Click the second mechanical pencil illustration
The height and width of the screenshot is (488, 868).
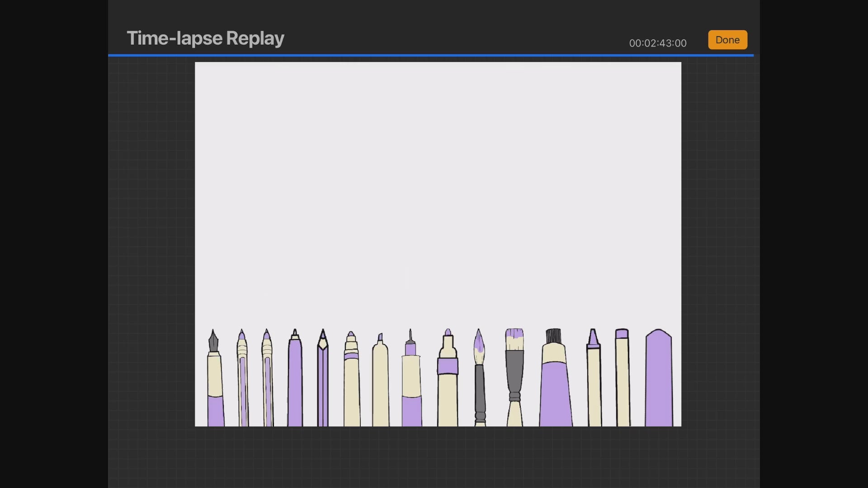(x=267, y=380)
